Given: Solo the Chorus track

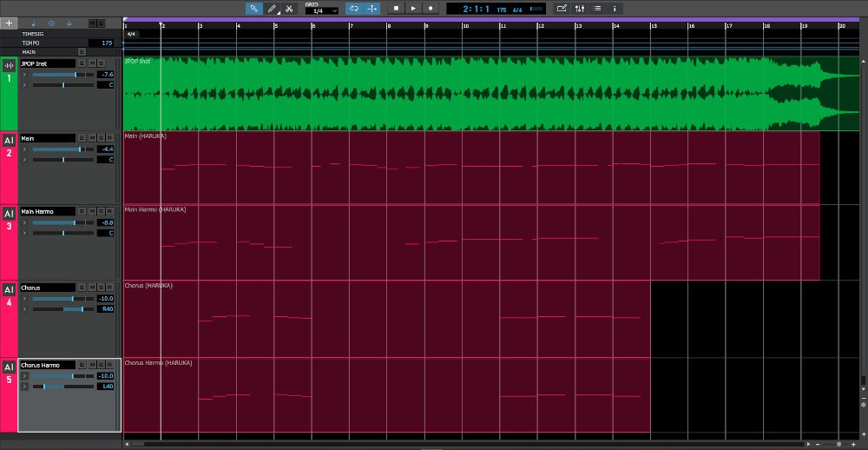Looking at the screenshot, I should 101,288.
